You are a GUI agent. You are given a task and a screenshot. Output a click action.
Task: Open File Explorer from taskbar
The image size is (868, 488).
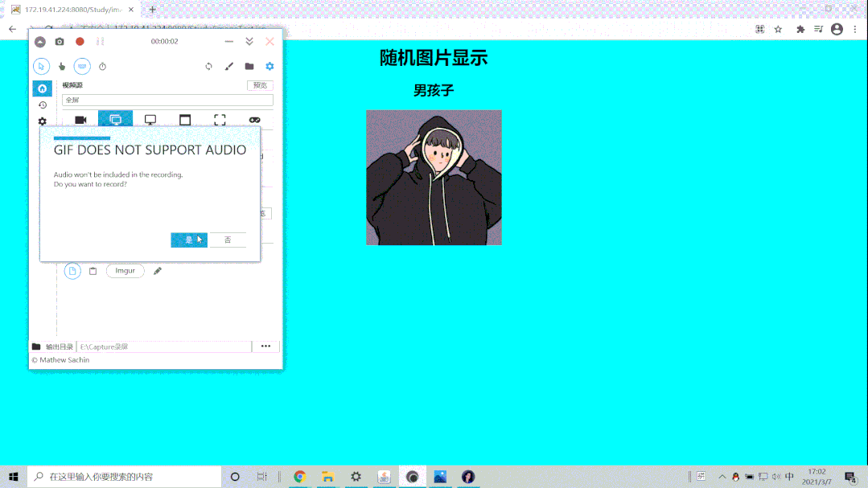coord(327,477)
